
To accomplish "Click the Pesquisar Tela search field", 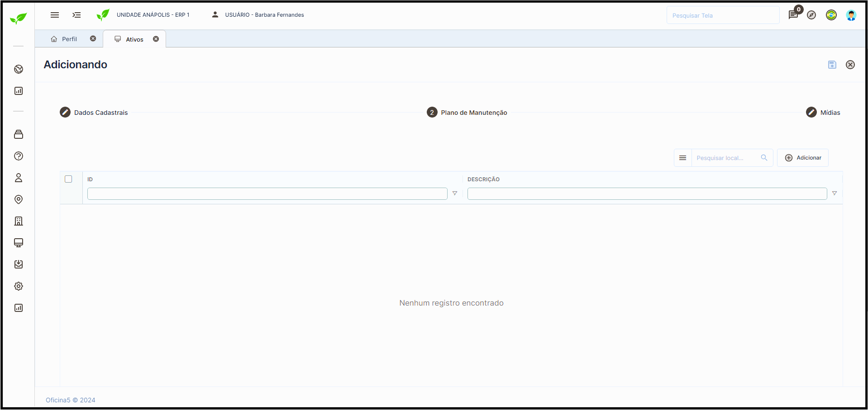I will point(722,15).
